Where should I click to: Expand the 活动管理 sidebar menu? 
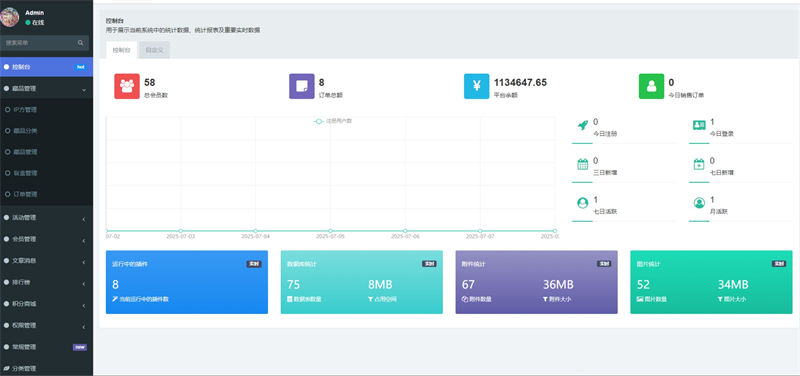coord(46,217)
